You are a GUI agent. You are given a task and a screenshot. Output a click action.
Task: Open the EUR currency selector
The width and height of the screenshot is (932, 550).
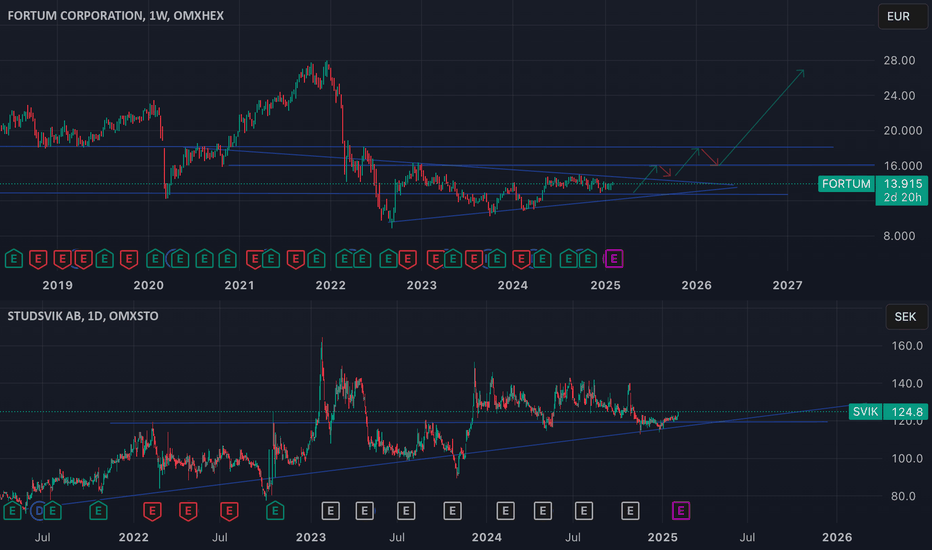(902, 16)
